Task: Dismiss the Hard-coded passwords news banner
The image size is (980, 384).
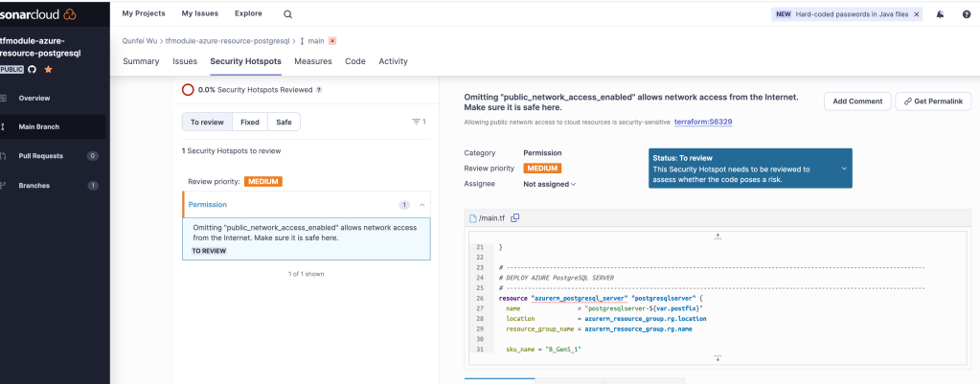Action: pos(917,14)
